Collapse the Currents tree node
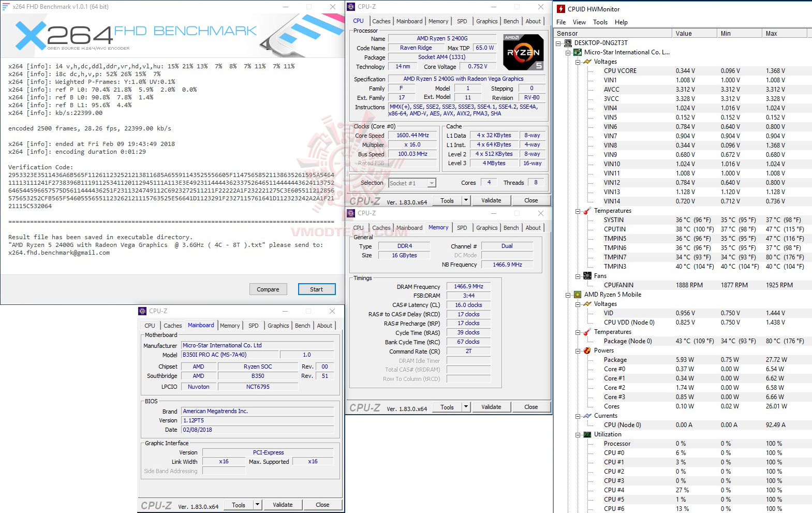Screen dimensions: 812x513 [578, 416]
